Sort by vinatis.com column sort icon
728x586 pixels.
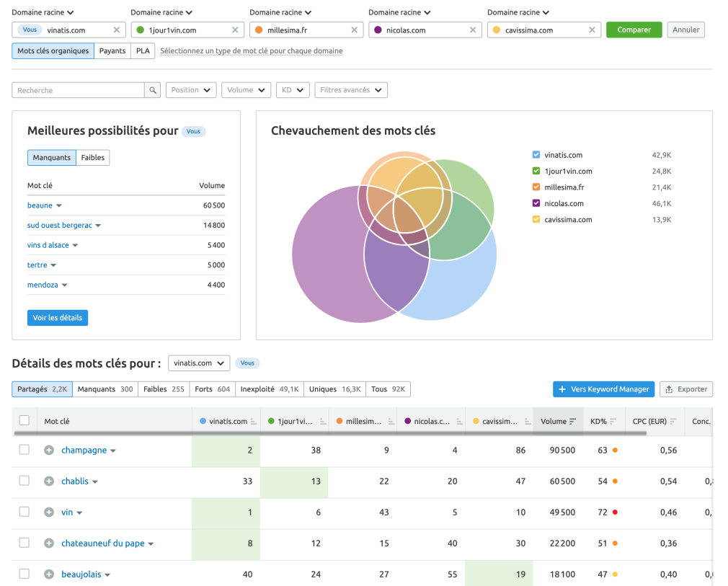click(254, 421)
